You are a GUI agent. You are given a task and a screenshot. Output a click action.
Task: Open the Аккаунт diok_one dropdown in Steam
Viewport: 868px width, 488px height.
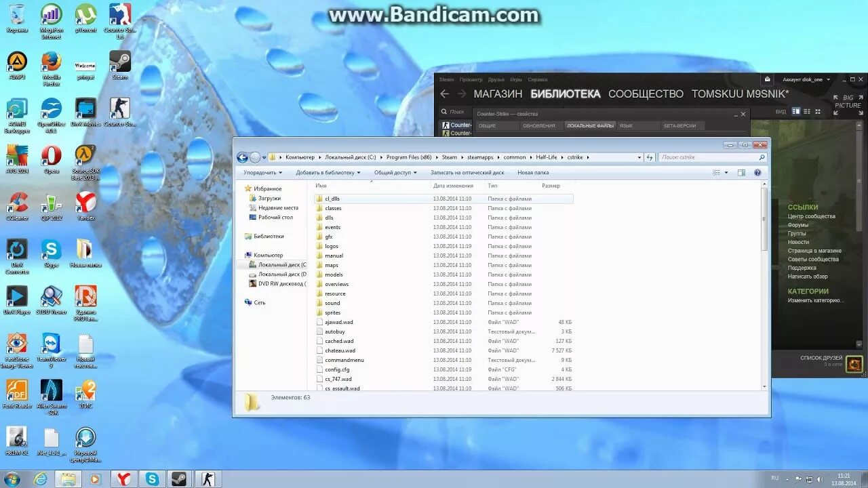click(806, 79)
